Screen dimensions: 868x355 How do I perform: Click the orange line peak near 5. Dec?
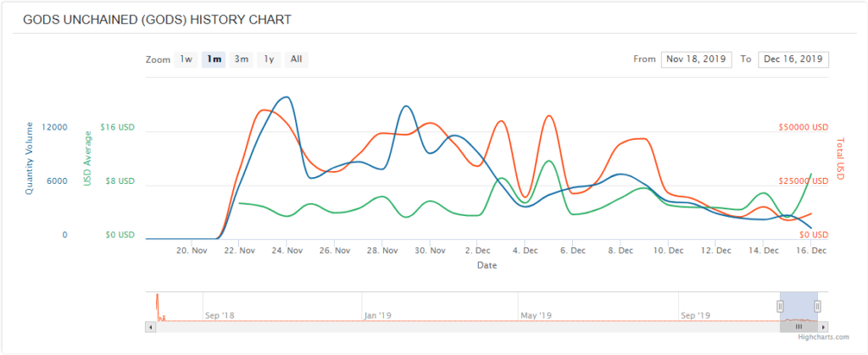(548, 116)
